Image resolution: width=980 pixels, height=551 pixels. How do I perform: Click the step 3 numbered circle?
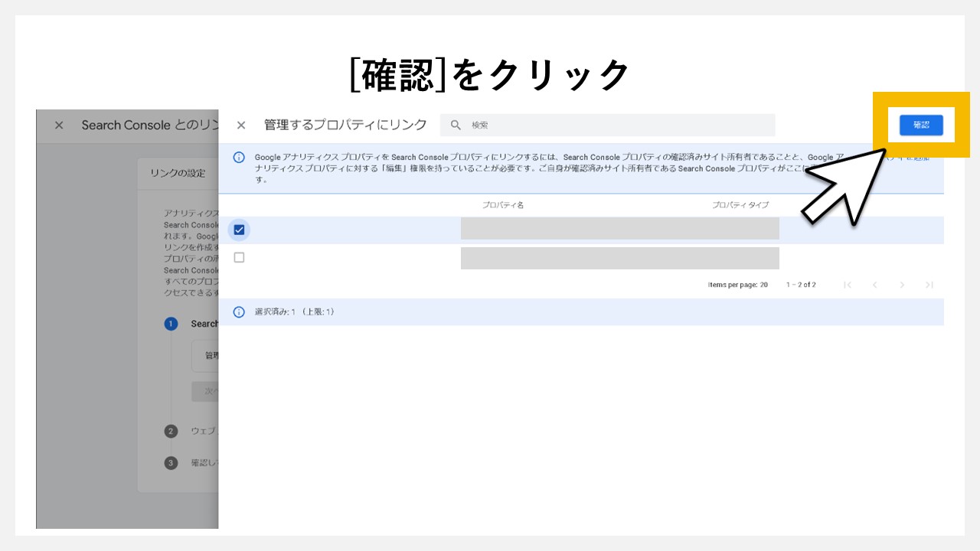pos(170,463)
